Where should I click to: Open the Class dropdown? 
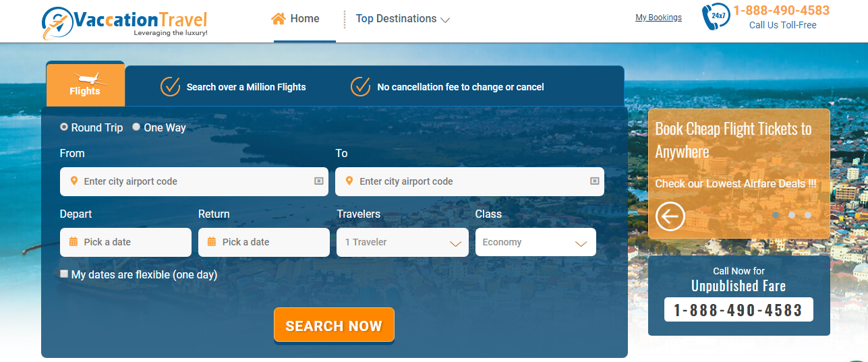click(535, 243)
